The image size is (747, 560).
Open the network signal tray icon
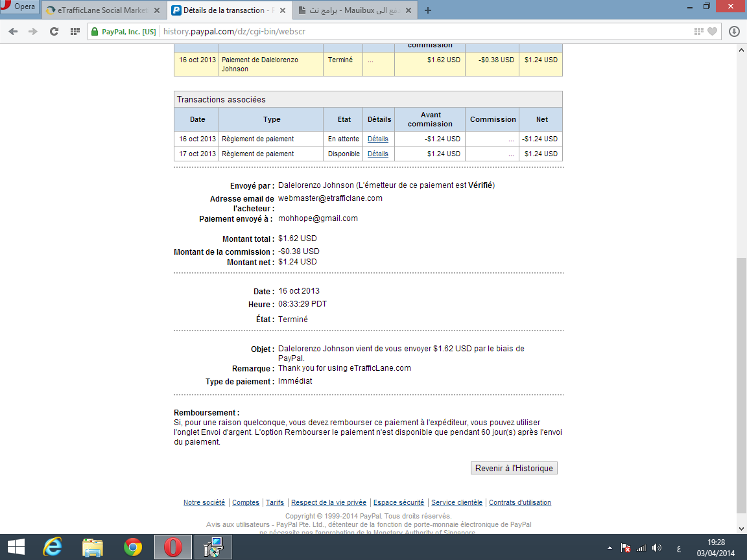pyautogui.click(x=641, y=548)
